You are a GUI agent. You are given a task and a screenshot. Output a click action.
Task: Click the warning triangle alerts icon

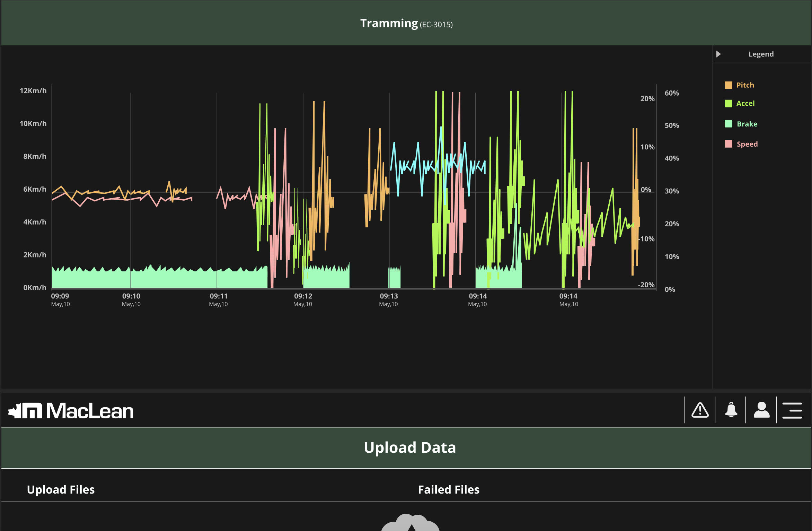(x=700, y=410)
